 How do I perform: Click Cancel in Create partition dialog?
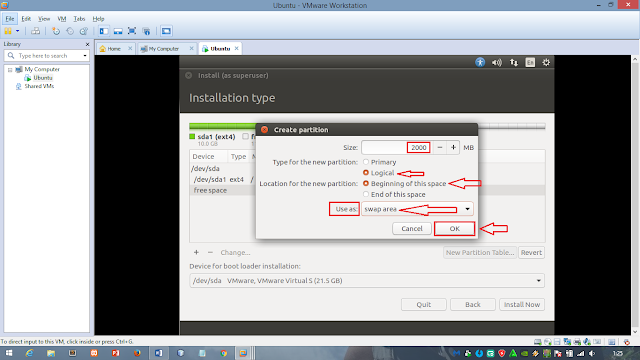[x=412, y=229]
